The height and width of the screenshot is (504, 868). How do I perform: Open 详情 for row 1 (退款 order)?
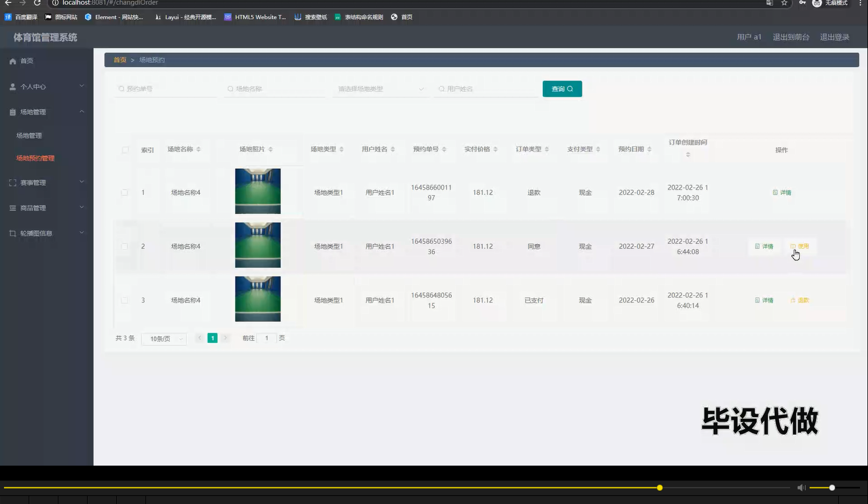pyautogui.click(x=782, y=192)
